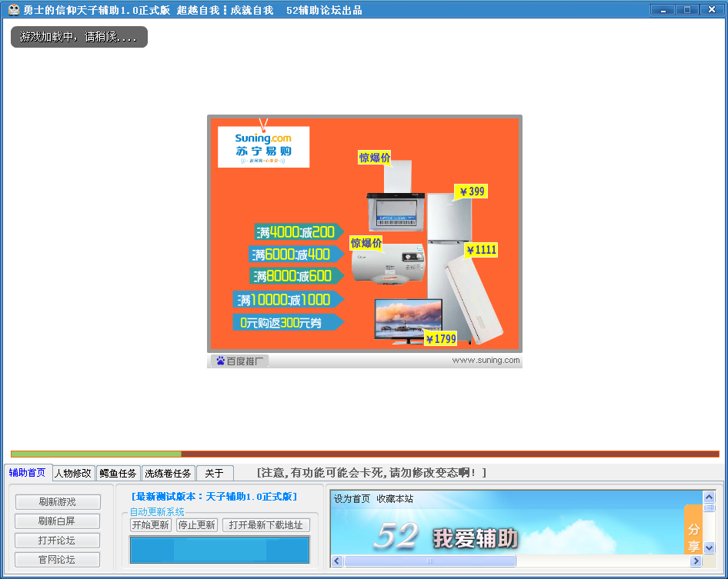The image size is (728, 579).
Task: Open the 人物修改 tab
Action: (x=73, y=473)
